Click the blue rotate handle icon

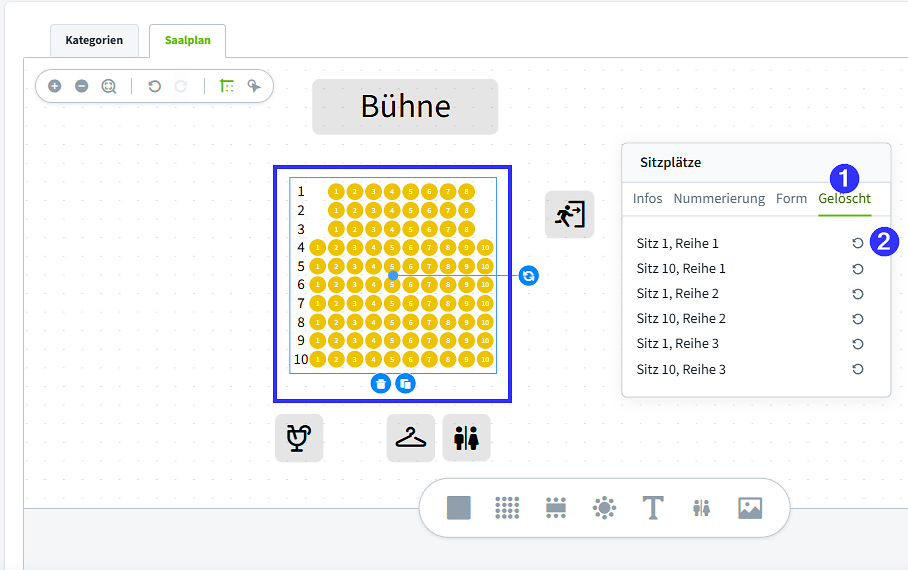click(528, 276)
